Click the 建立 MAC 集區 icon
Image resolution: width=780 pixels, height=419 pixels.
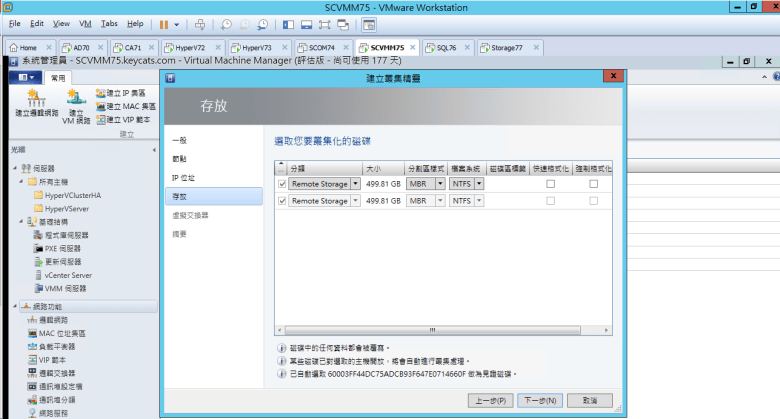(x=102, y=106)
